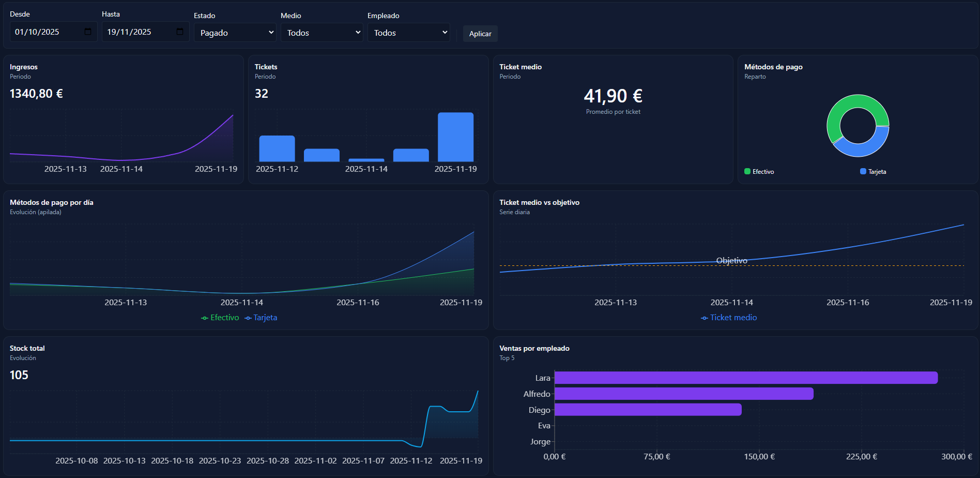Expand the Empleado selector
The width and height of the screenshot is (980, 478).
[x=408, y=32]
